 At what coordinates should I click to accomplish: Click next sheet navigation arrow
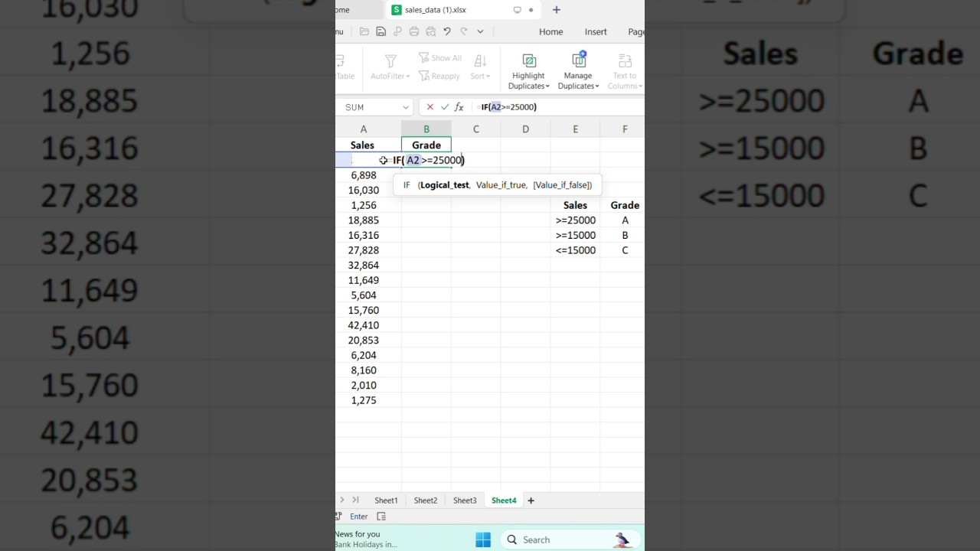[x=342, y=500]
